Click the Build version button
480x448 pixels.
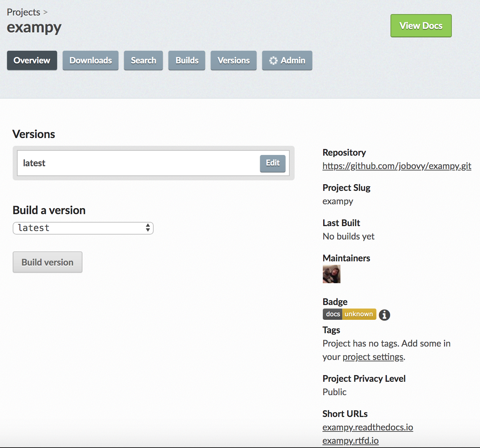48,262
